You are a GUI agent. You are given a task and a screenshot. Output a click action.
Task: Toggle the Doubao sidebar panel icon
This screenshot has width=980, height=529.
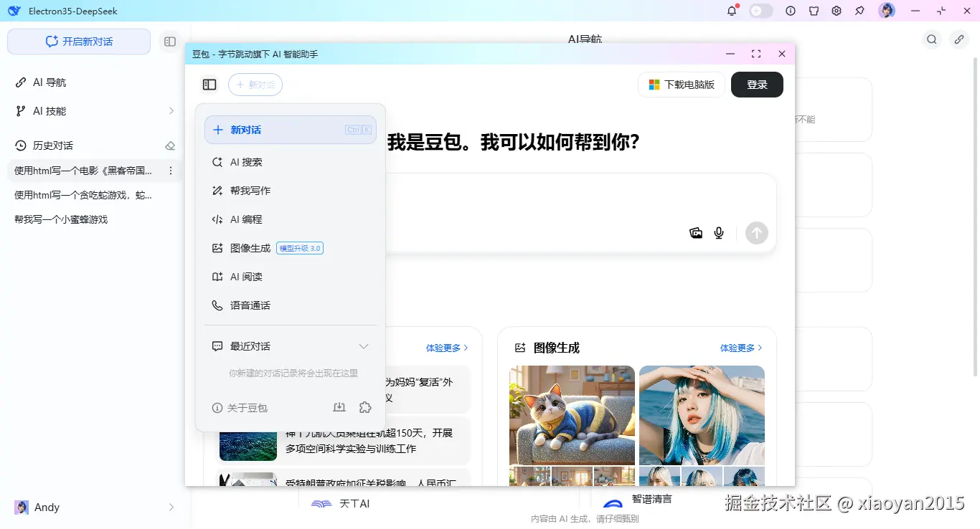coord(209,84)
